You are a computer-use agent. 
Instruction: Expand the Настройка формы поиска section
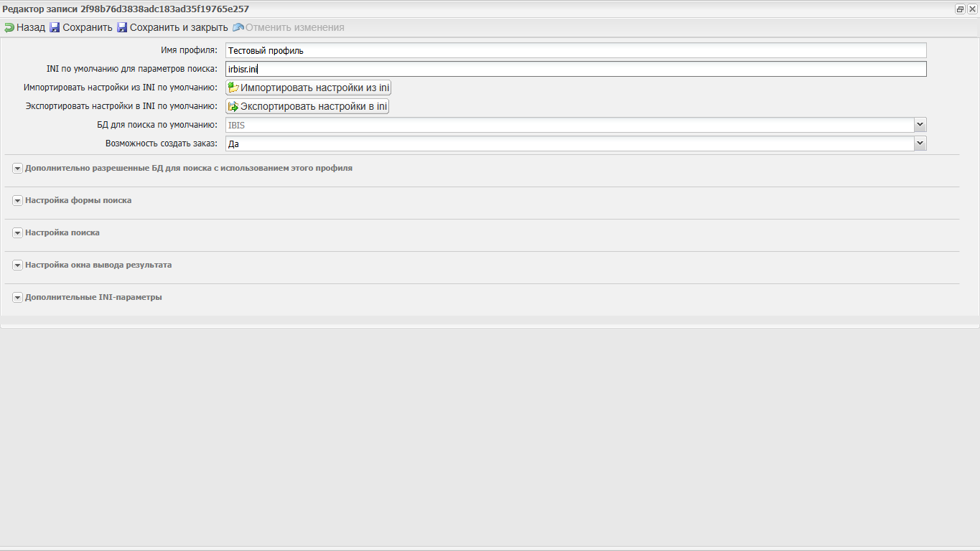click(18, 201)
